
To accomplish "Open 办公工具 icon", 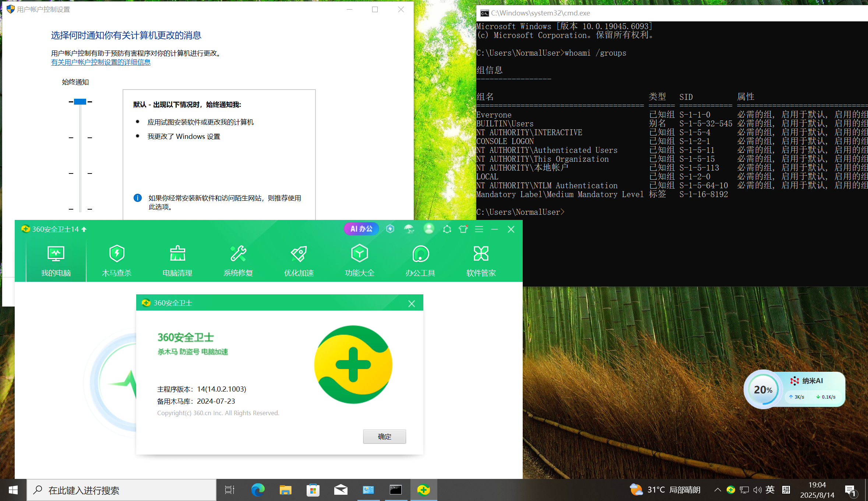I will [420, 260].
